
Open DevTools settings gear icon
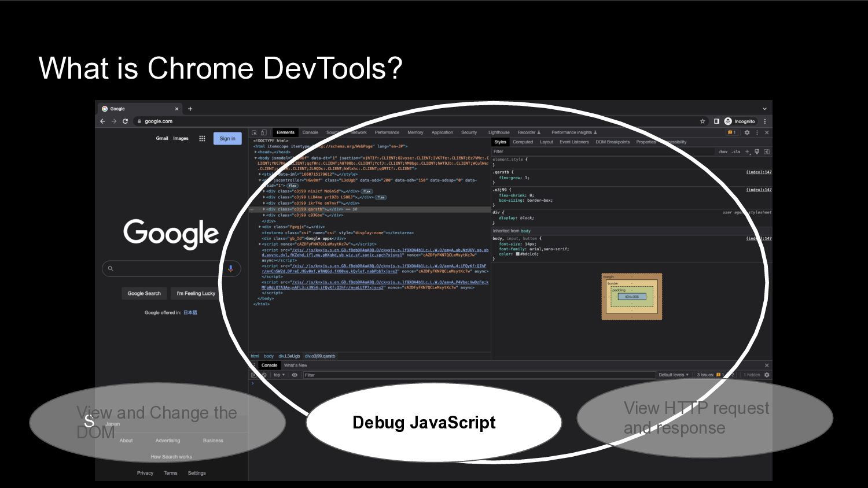click(747, 132)
